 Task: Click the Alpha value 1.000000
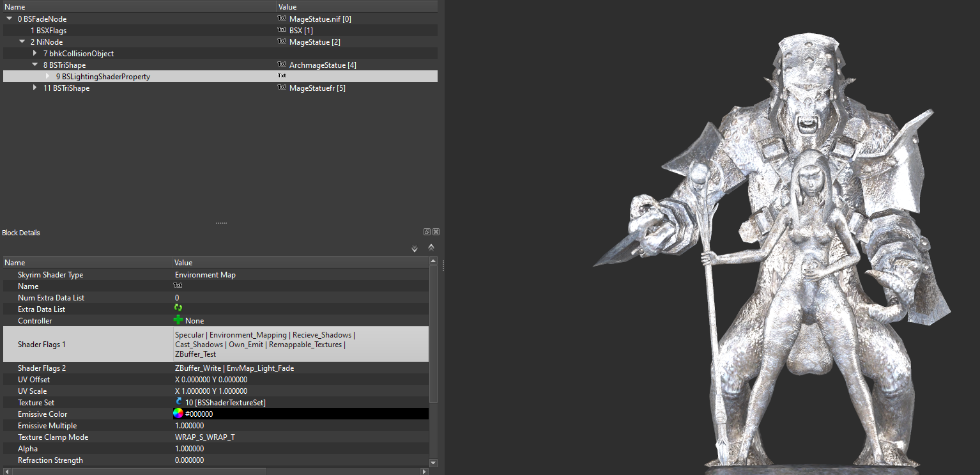point(189,449)
